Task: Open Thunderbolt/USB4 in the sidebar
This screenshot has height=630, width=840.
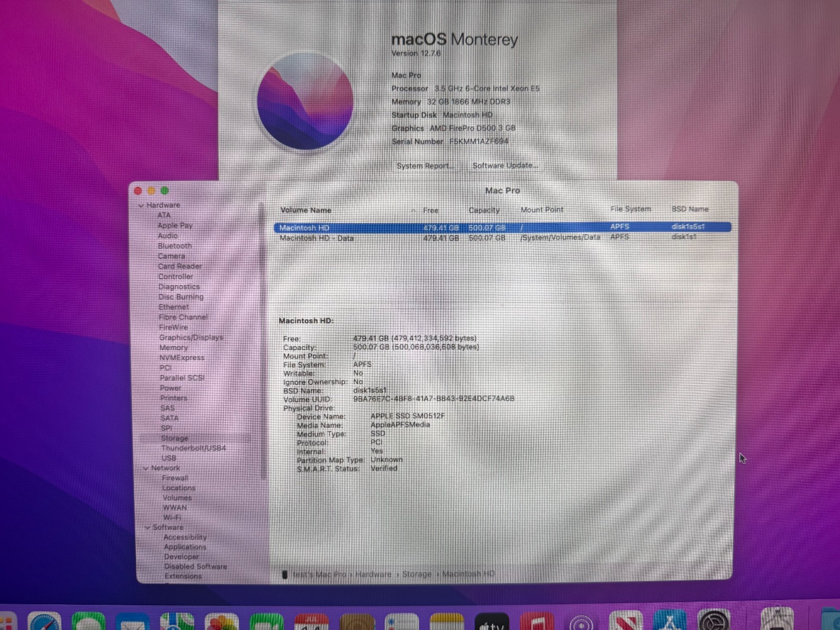Action: [x=194, y=448]
